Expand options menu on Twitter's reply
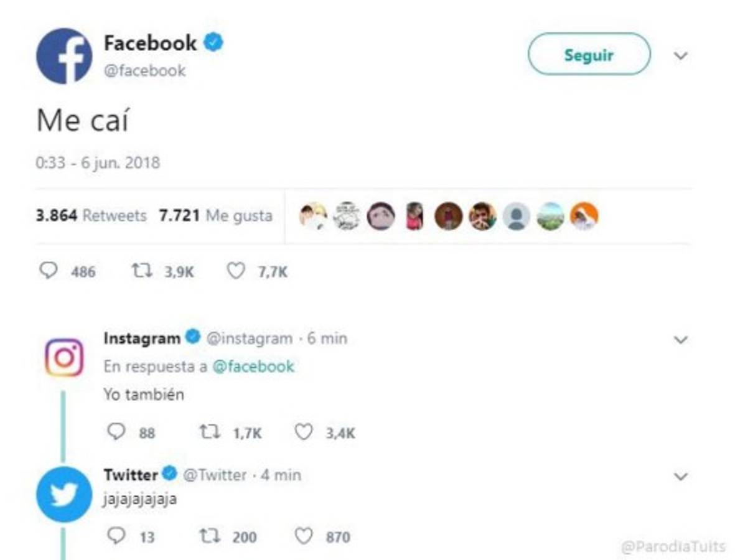Image resolution: width=735 pixels, height=560 pixels. [681, 477]
